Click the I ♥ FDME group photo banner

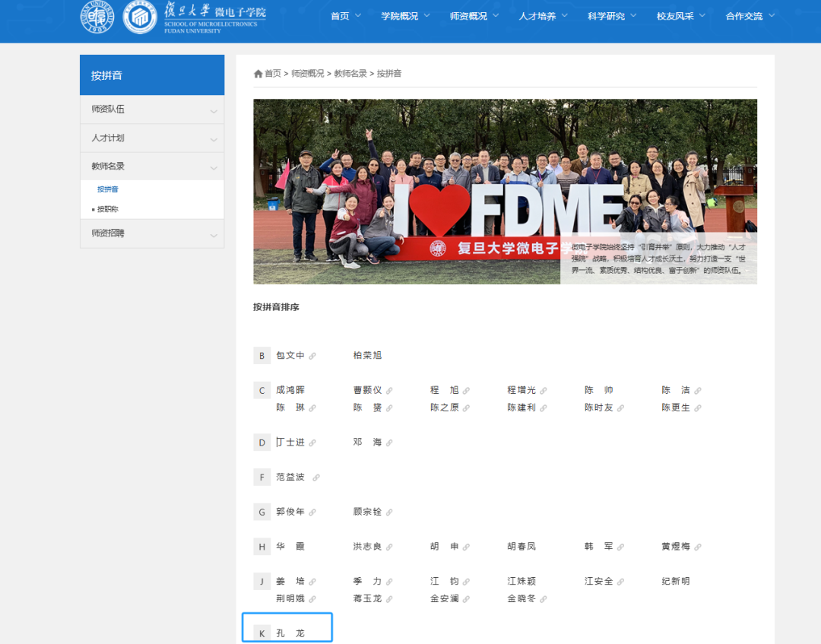tap(506, 192)
